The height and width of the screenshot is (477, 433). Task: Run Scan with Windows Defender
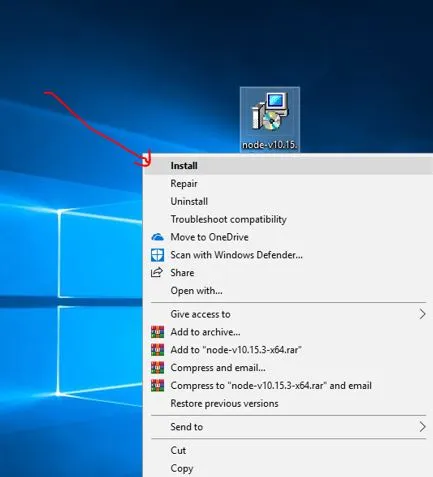pos(288,255)
